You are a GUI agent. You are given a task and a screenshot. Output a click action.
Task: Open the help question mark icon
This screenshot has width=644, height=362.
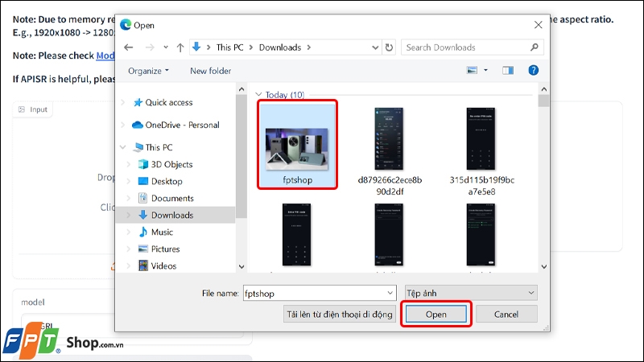click(x=533, y=71)
